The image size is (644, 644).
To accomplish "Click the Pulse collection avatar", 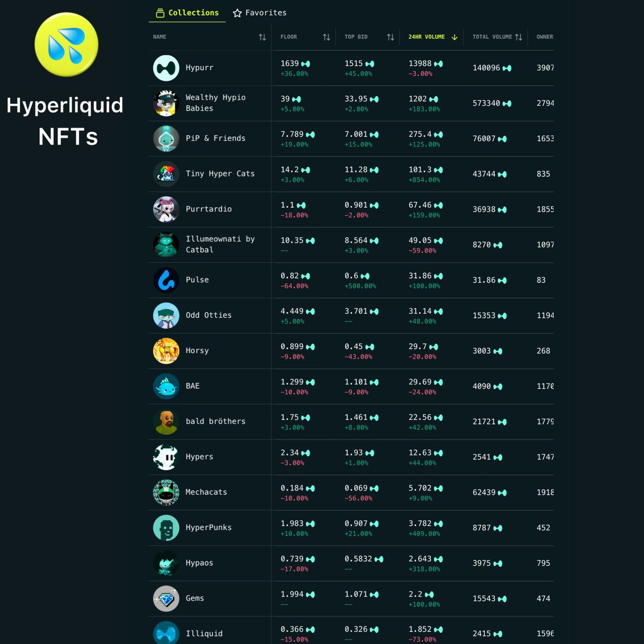I will click(166, 280).
